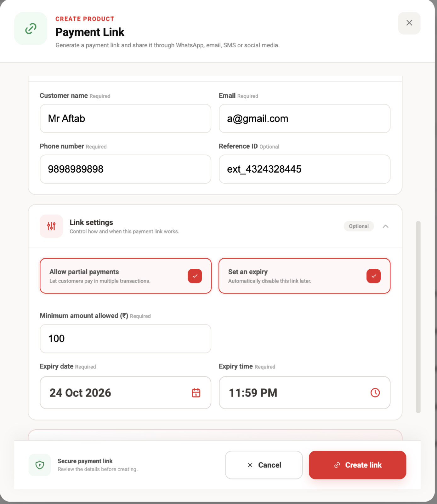The image size is (437, 504).
Task: Edit the Minimum amount allowed field
Action: (x=125, y=339)
